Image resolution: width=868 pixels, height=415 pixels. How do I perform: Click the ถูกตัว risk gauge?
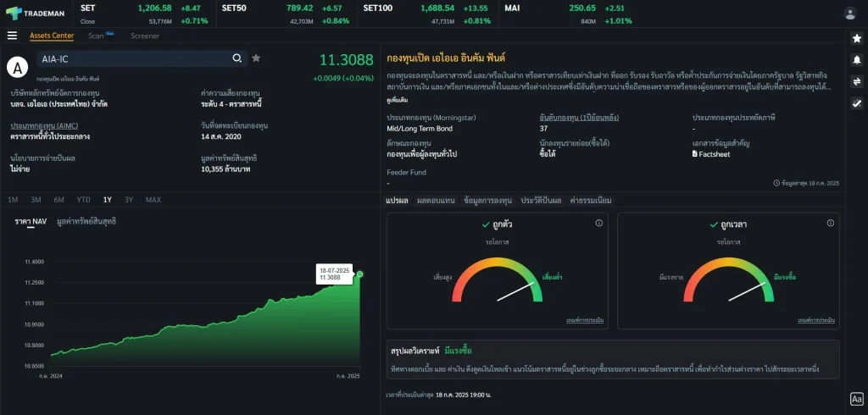(497, 279)
